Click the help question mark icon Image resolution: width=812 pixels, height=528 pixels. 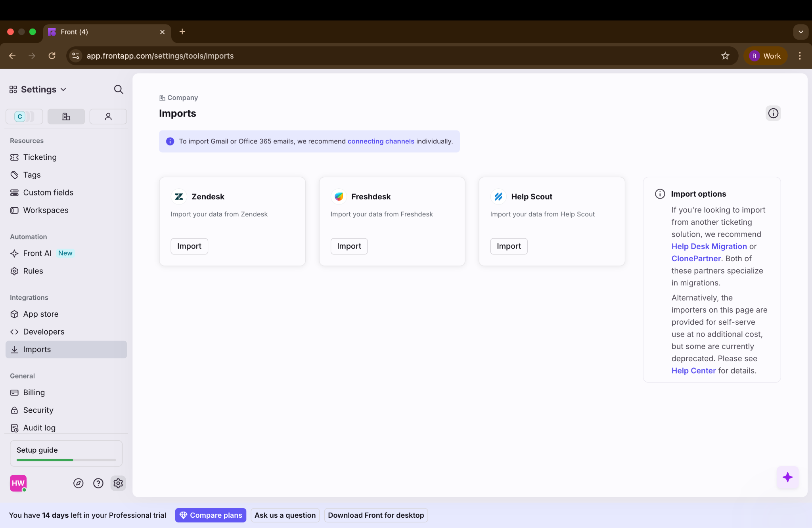(x=98, y=483)
